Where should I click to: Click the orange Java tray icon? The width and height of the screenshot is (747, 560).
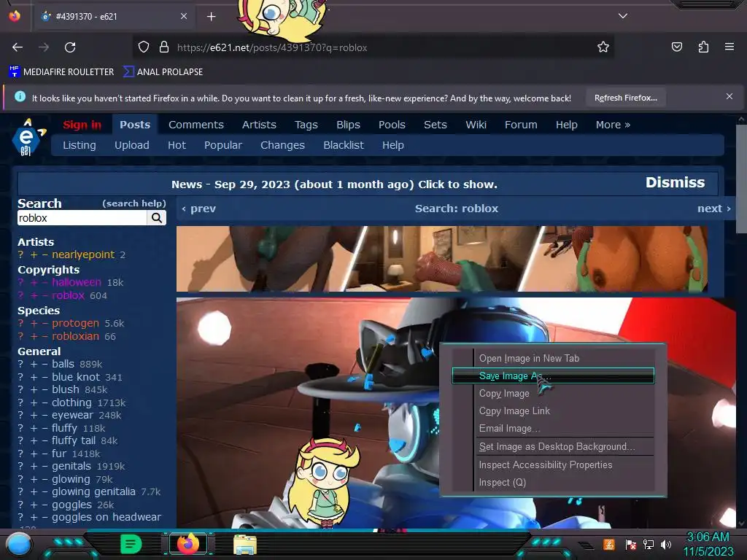[x=609, y=544]
